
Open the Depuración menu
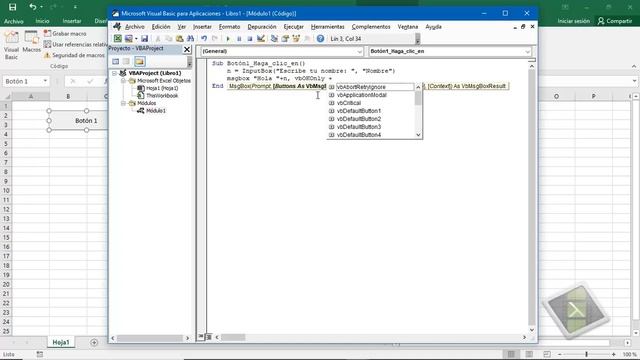(262, 27)
